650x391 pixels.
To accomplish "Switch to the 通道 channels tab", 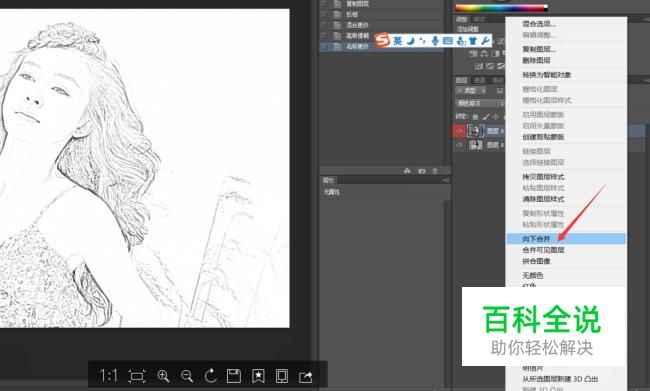I will tap(480, 80).
